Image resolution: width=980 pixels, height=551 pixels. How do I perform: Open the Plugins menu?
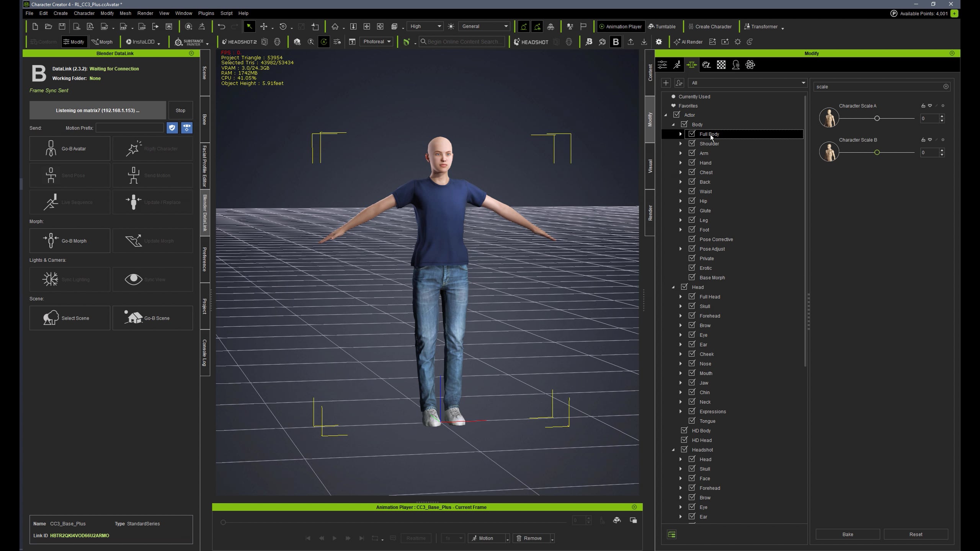click(206, 13)
